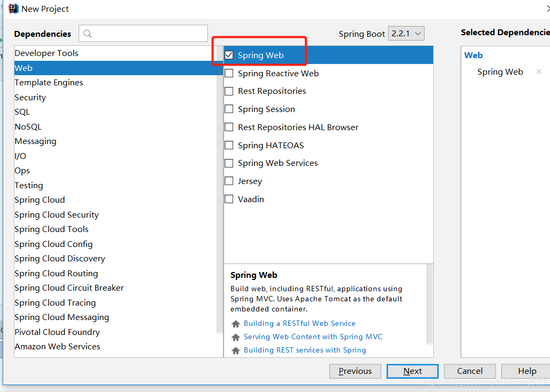Select the Testing category
The height and width of the screenshot is (392, 550).
coord(115,185)
